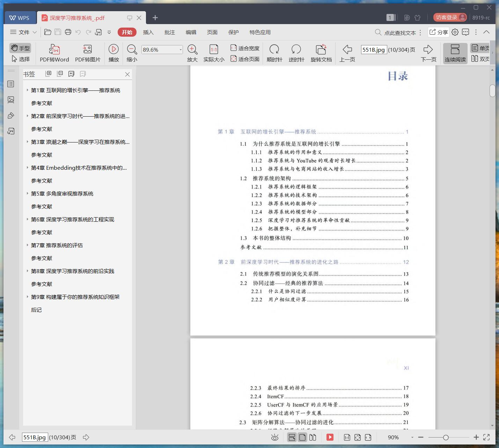Click the 分享 share button
The height and width of the screenshot is (448, 499).
click(438, 32)
